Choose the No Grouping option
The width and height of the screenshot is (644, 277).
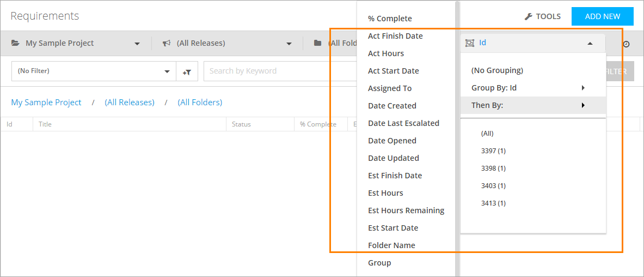point(497,70)
